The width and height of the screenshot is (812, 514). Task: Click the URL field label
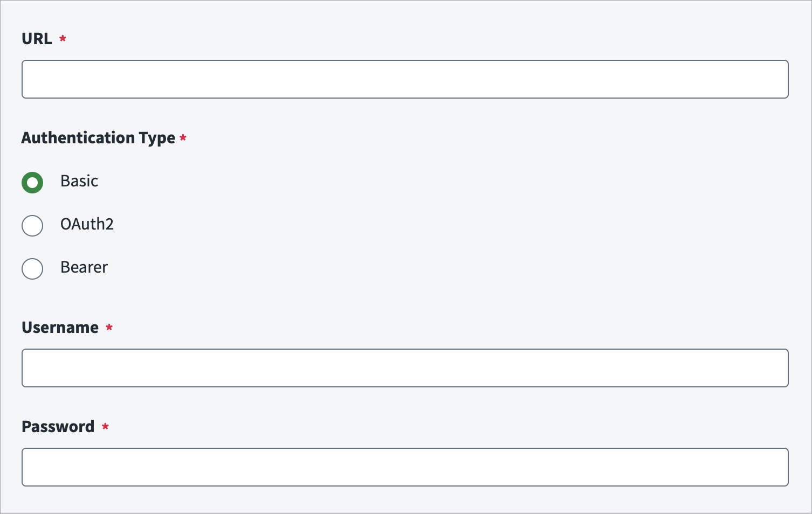[37, 39]
